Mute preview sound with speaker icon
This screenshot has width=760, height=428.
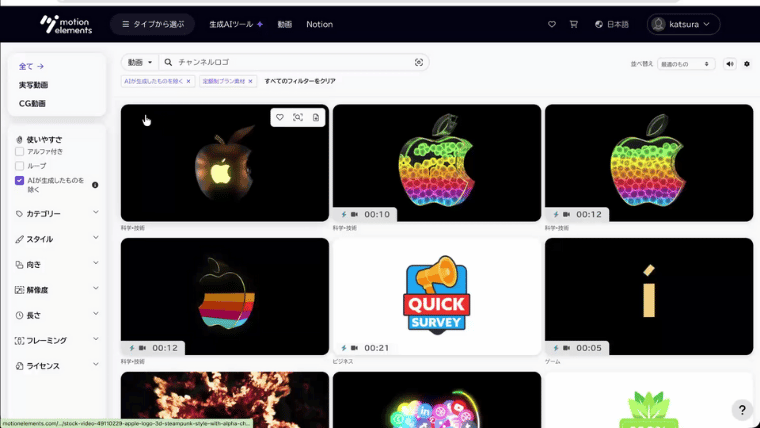pyautogui.click(x=730, y=64)
